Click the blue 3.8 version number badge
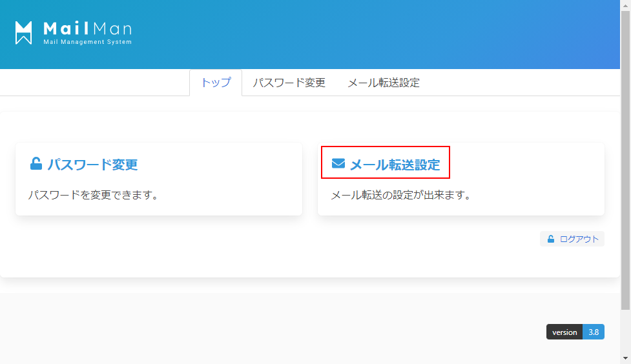This screenshot has height=364, width=631. click(x=593, y=332)
